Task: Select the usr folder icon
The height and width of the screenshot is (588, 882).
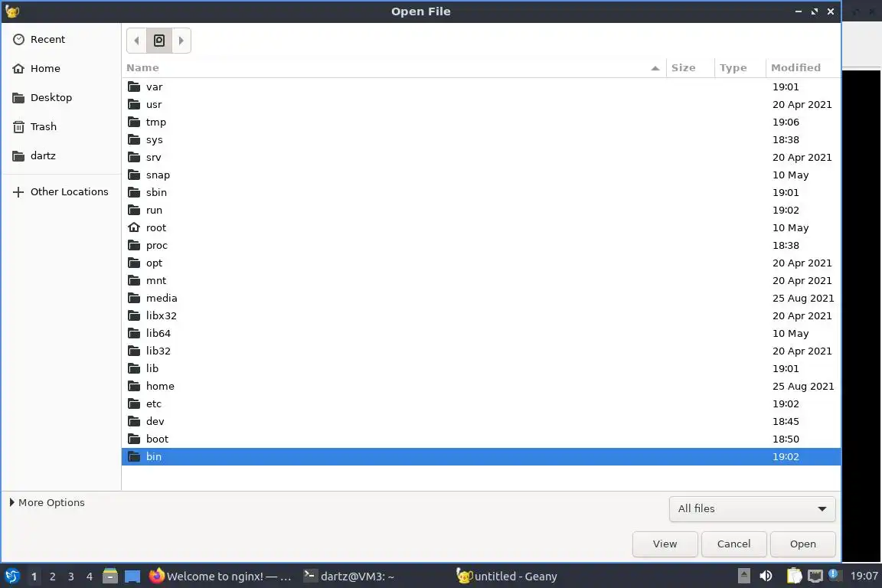Action: (x=134, y=105)
